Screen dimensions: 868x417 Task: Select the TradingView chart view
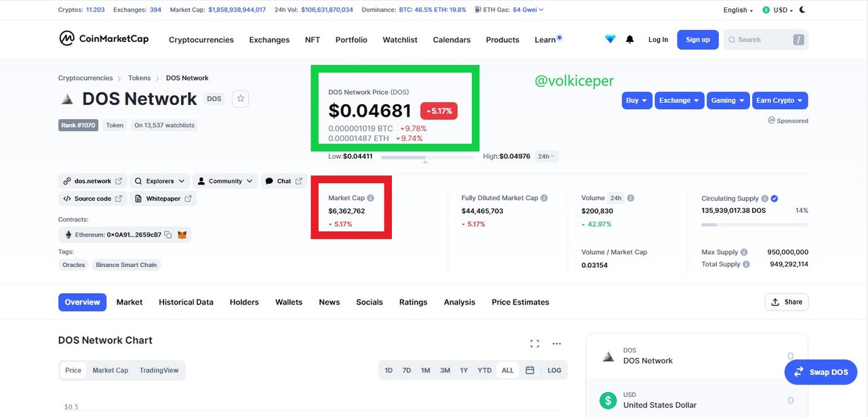[x=159, y=370]
